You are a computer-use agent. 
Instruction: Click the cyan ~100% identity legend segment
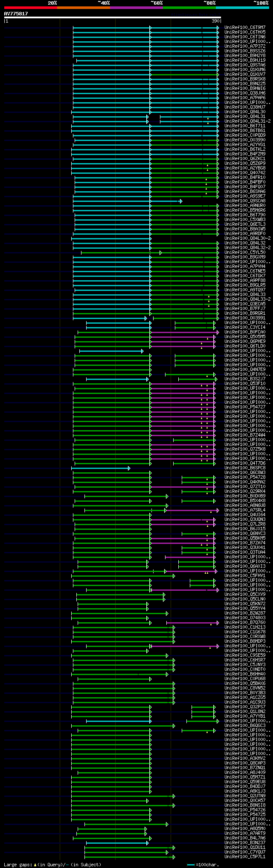(x=242, y=8)
